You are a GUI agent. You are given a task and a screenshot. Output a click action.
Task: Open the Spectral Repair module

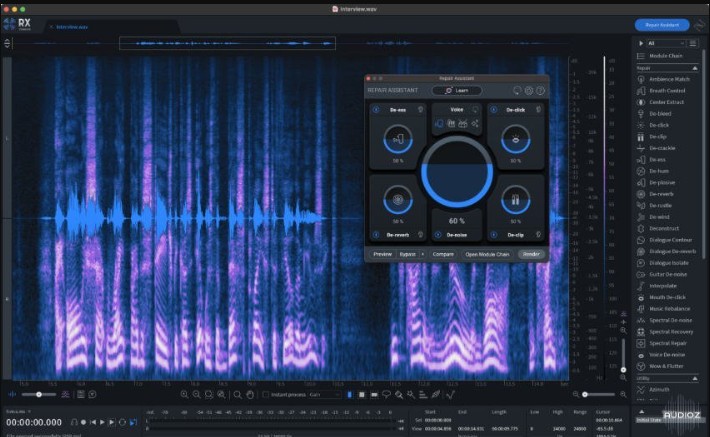point(666,343)
